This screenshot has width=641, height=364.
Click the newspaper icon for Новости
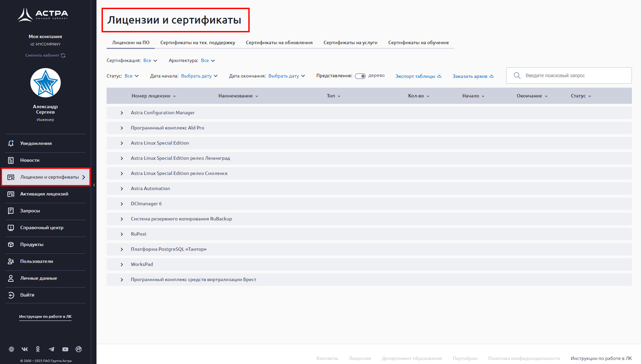point(11,160)
